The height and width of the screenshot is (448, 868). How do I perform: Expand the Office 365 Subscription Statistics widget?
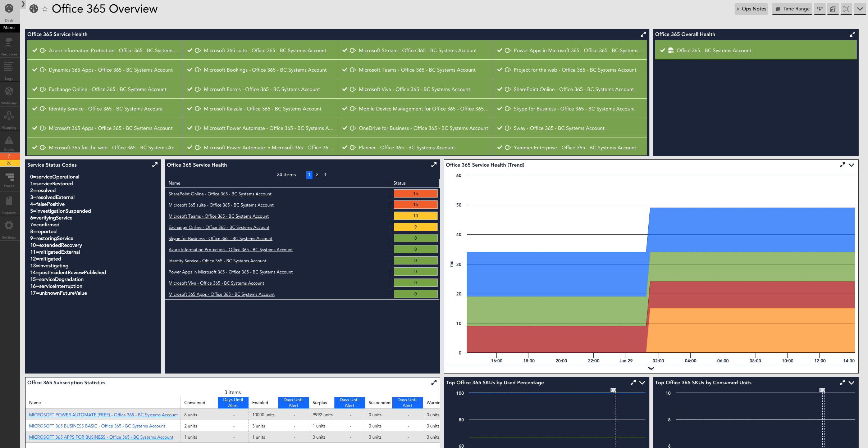click(434, 383)
